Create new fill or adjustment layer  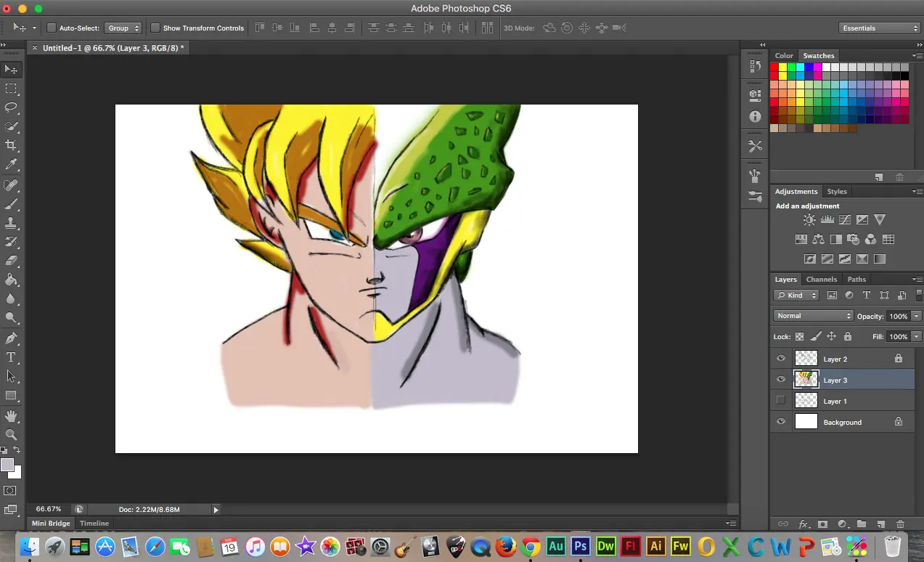[x=843, y=524]
